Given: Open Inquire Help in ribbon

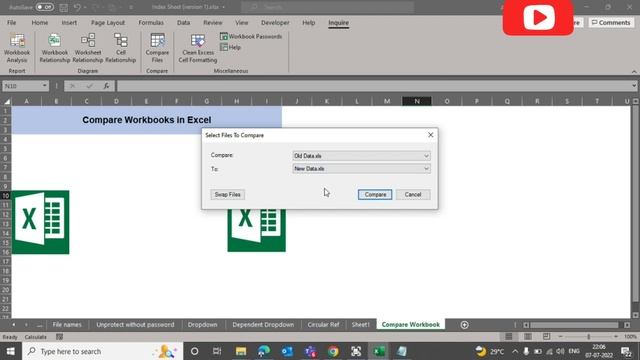Looking at the screenshot, I should [231, 47].
